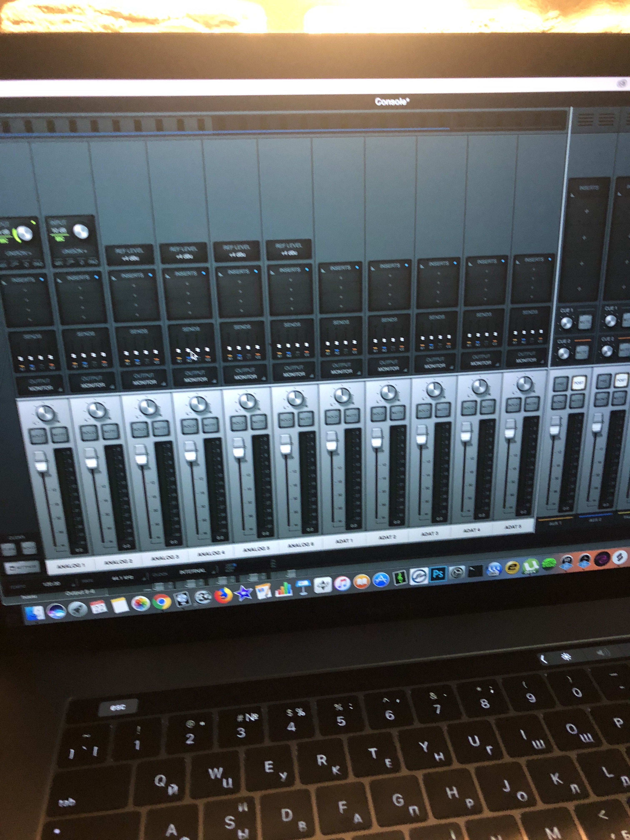630x840 pixels.
Task: Click the pan knob on ANALOG 1 channel
Action: click(x=45, y=414)
